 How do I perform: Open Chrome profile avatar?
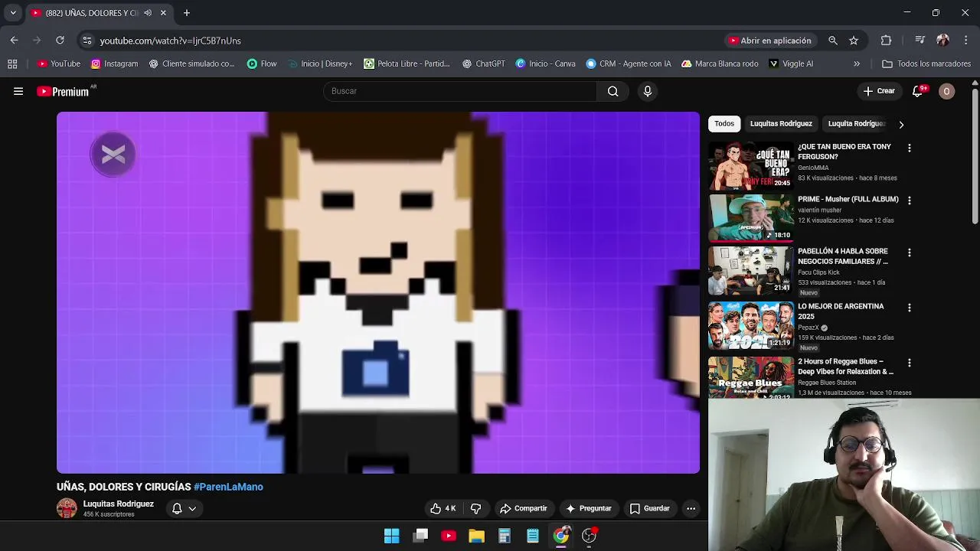click(942, 41)
